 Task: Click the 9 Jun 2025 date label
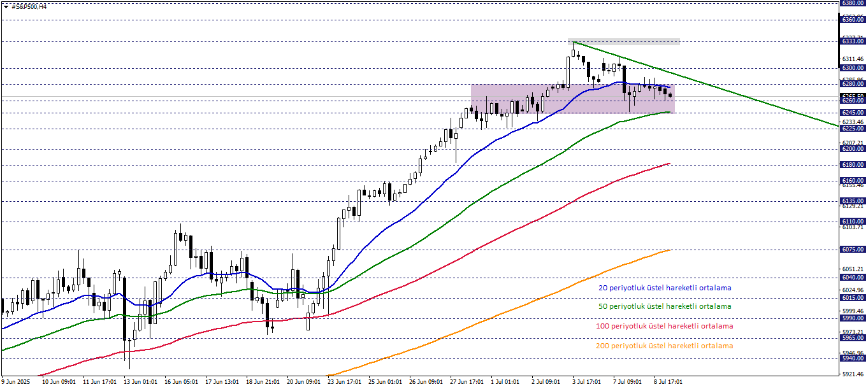(15, 383)
